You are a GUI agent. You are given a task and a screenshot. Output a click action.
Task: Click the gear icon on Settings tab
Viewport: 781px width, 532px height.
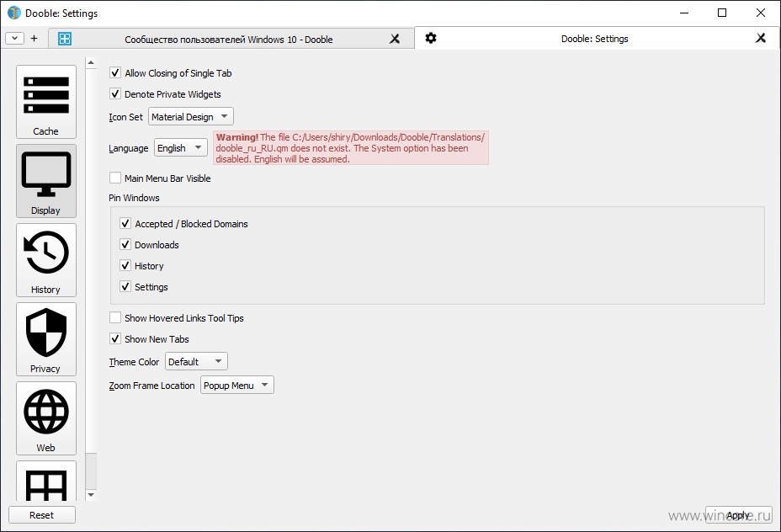431,39
